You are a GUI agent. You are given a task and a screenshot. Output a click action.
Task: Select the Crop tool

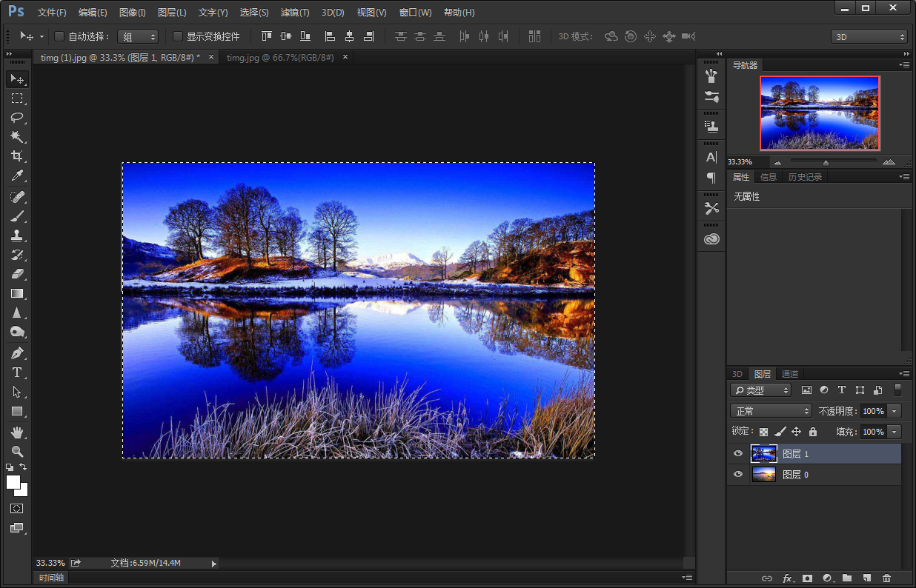tap(17, 156)
